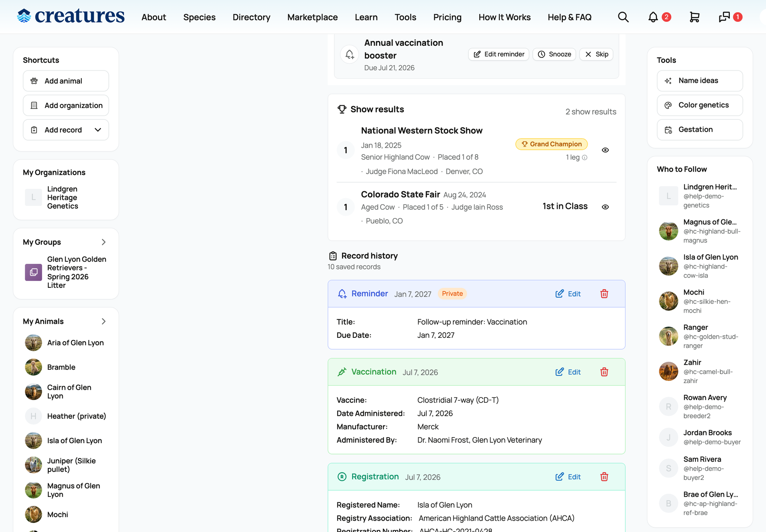Edit the Vaccination record

(568, 372)
